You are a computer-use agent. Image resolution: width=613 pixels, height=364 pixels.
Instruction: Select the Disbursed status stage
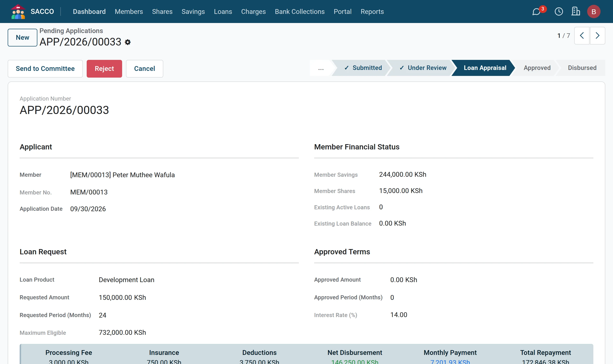click(582, 68)
